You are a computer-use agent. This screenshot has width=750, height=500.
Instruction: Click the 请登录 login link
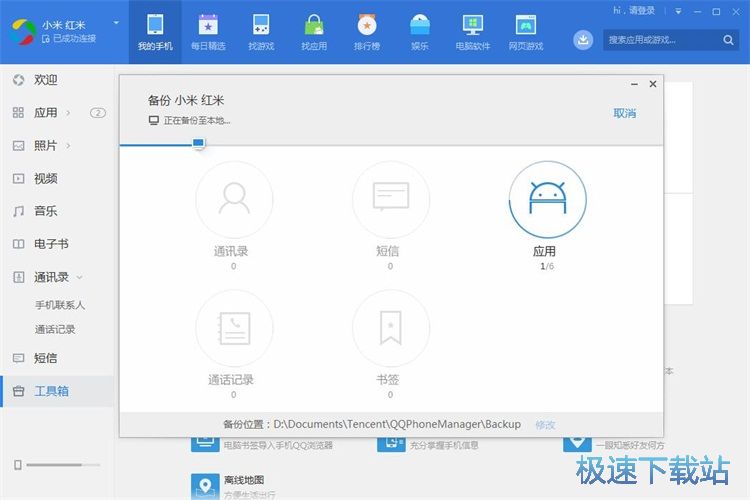(x=641, y=10)
